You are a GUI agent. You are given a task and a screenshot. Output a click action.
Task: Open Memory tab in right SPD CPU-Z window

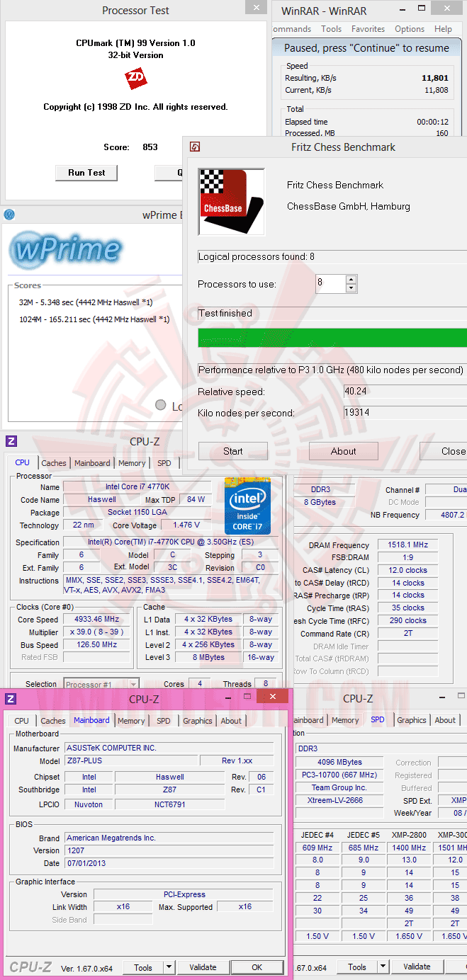345,720
